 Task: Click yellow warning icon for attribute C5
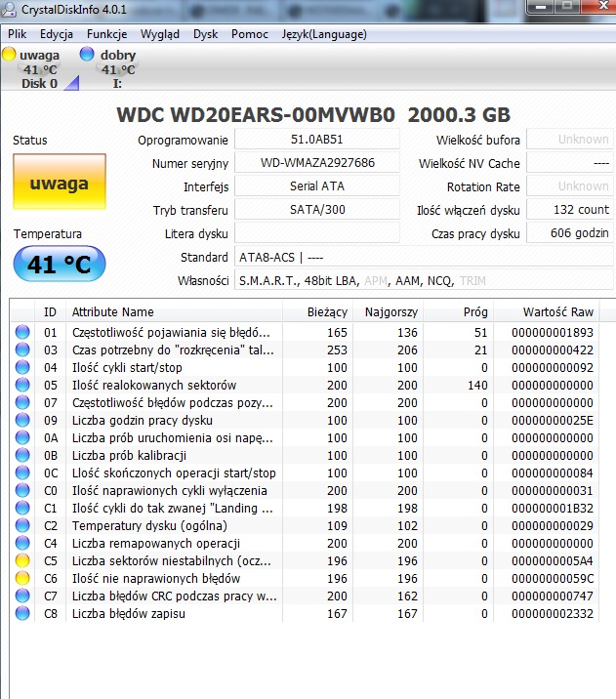point(22,560)
